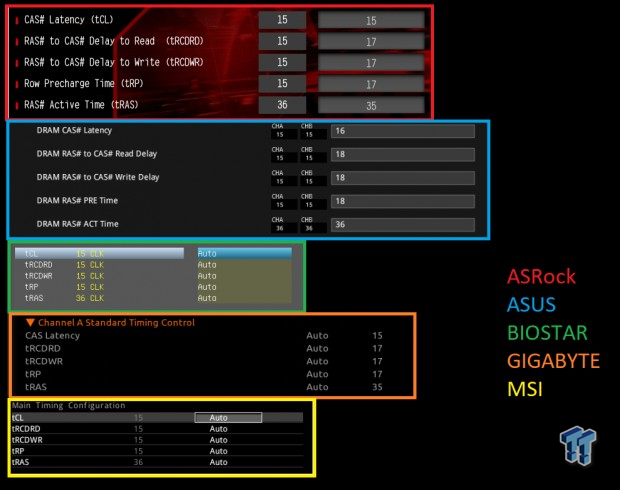Select RAS# to CAS# Delay to Write label

113,62
